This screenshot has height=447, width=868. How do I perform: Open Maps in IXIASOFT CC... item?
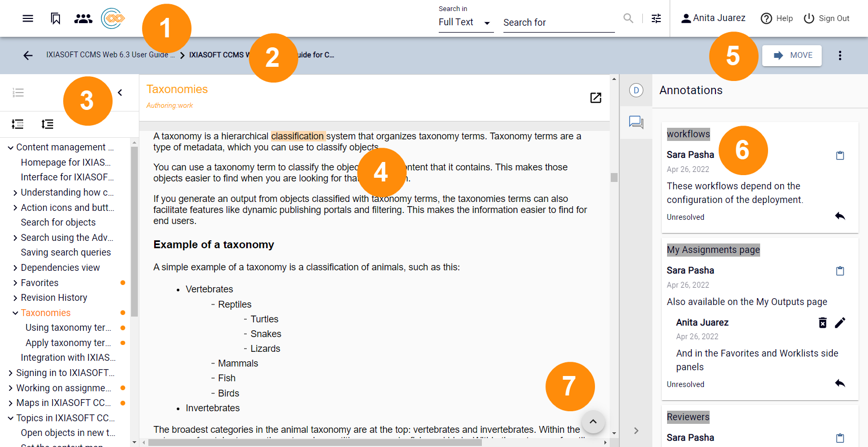point(64,403)
